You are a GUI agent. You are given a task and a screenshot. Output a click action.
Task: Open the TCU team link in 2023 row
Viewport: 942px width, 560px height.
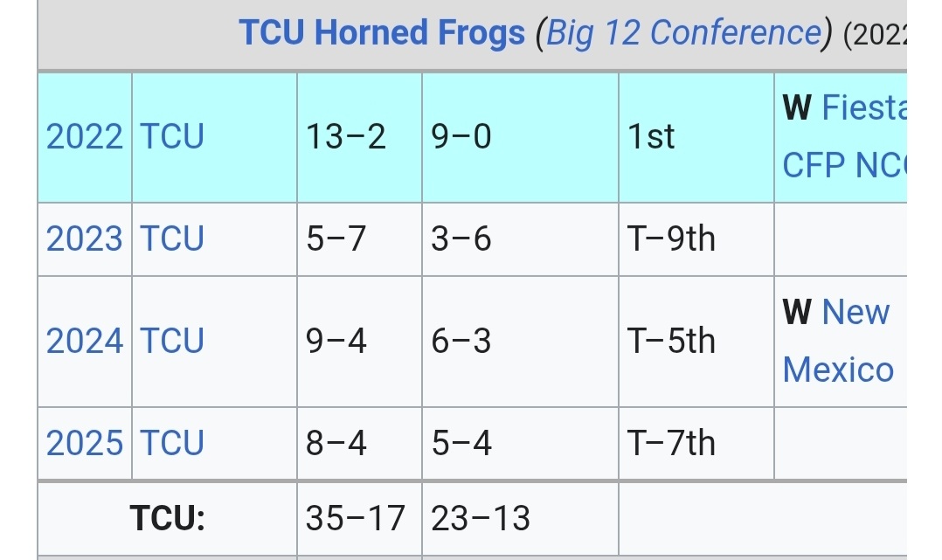pos(172,239)
